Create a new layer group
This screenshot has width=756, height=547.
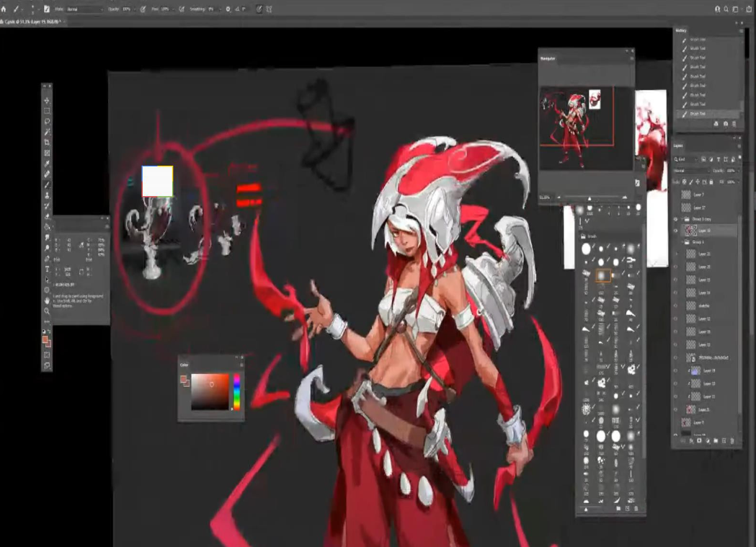(x=716, y=441)
